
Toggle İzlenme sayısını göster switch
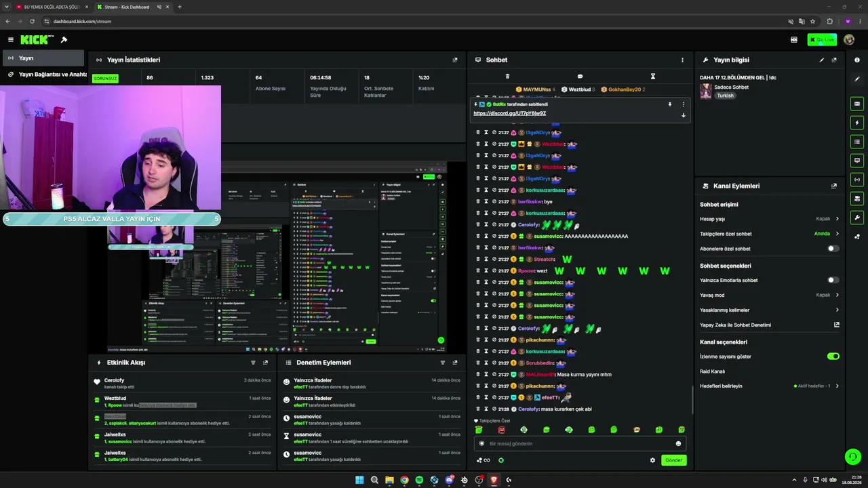[833, 356]
